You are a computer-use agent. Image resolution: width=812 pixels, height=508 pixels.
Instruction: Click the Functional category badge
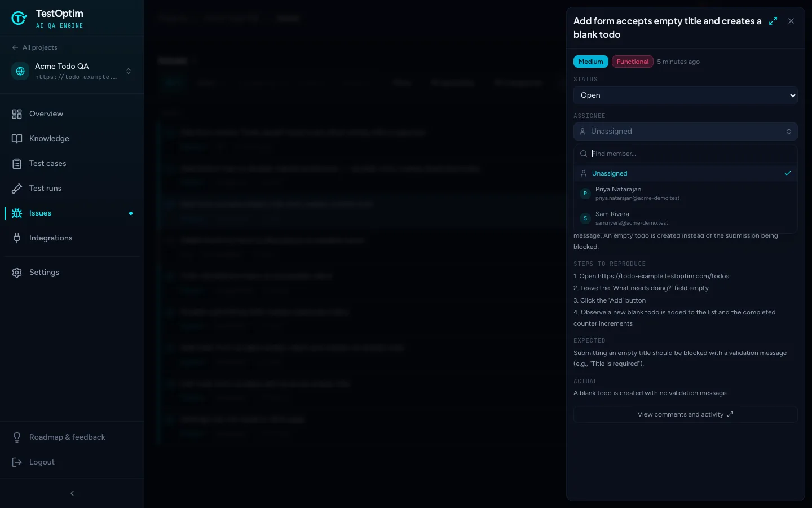pyautogui.click(x=633, y=62)
